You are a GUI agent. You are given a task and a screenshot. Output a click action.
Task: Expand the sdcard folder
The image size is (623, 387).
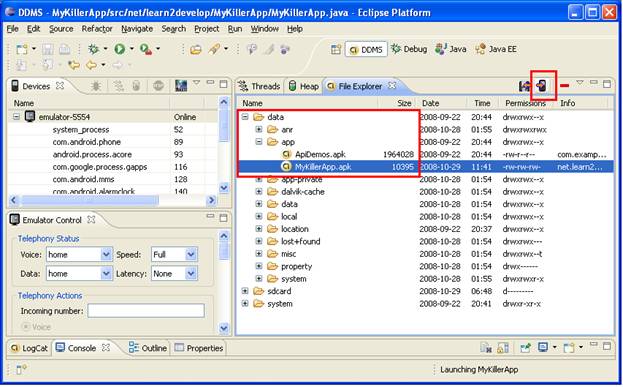pyautogui.click(x=245, y=291)
